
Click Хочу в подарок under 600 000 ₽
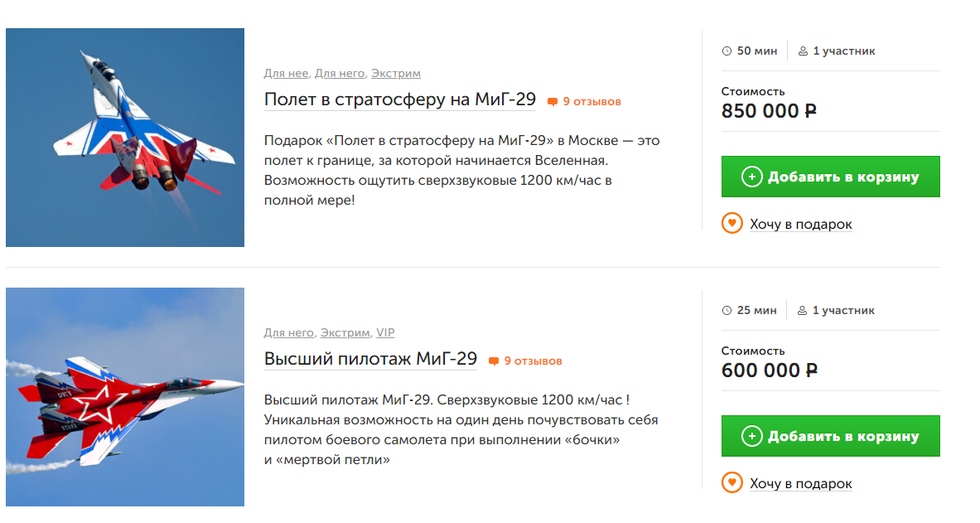point(800,483)
